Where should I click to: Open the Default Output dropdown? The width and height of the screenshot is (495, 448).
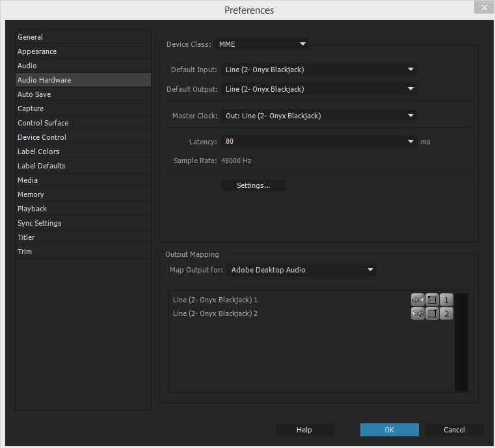point(319,89)
